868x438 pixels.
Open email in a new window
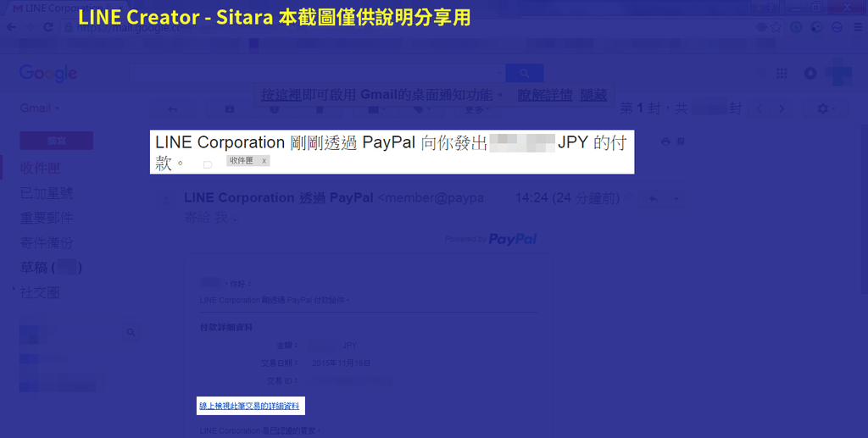pos(681,141)
